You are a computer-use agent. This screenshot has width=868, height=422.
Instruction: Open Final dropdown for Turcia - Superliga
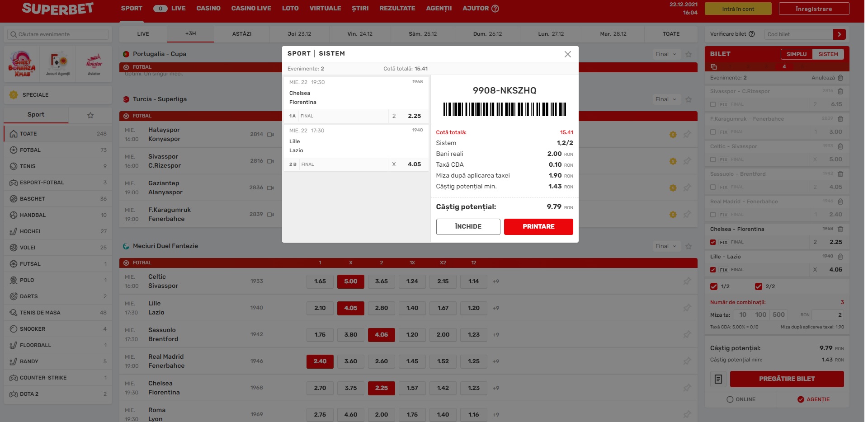(666, 99)
